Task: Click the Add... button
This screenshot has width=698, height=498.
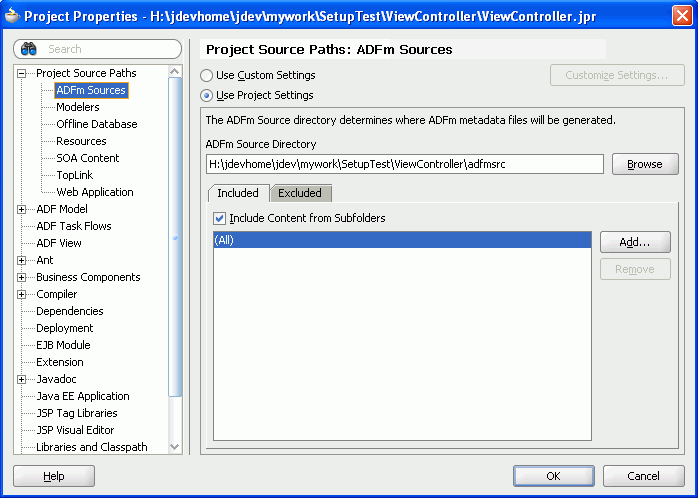Action: click(635, 242)
